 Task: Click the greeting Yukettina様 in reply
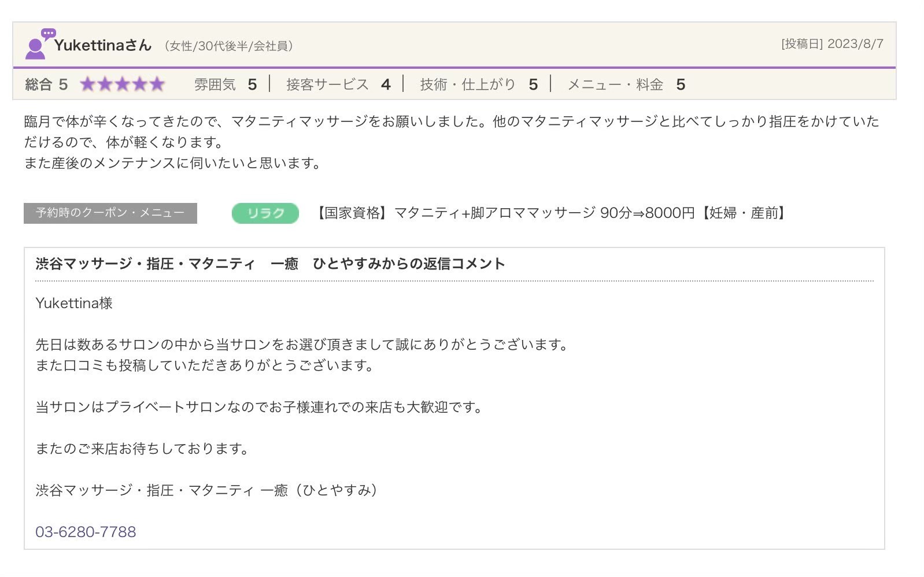pyautogui.click(x=74, y=303)
